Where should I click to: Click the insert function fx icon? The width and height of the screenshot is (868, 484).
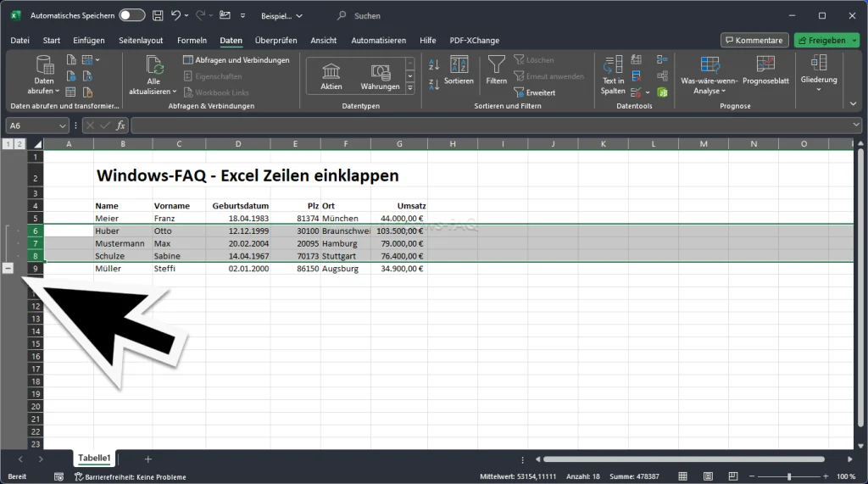pyautogui.click(x=120, y=125)
